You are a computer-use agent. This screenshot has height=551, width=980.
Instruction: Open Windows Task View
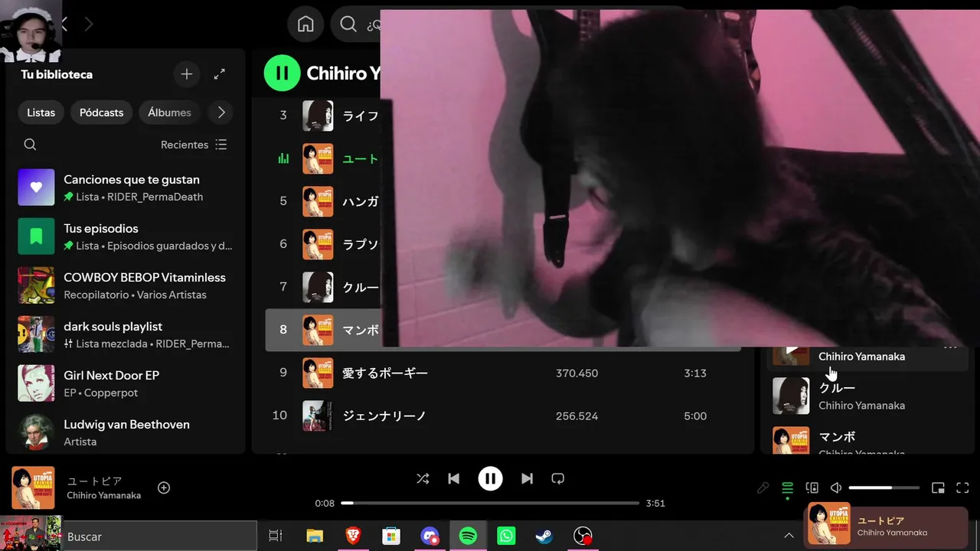coord(276,536)
